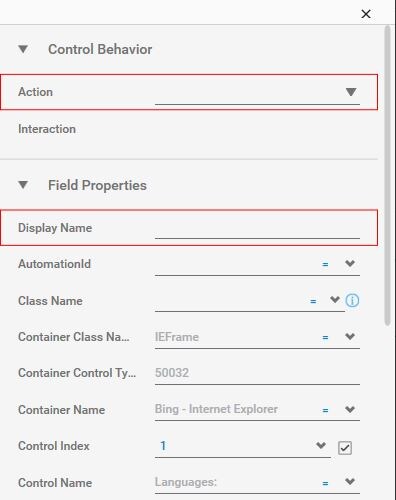This screenshot has height=500, width=396.
Task: Click the Class Name equals operator
Action: pyautogui.click(x=313, y=302)
